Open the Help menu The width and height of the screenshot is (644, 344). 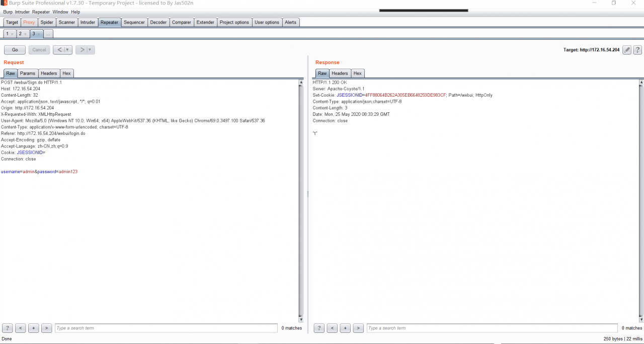[75, 12]
